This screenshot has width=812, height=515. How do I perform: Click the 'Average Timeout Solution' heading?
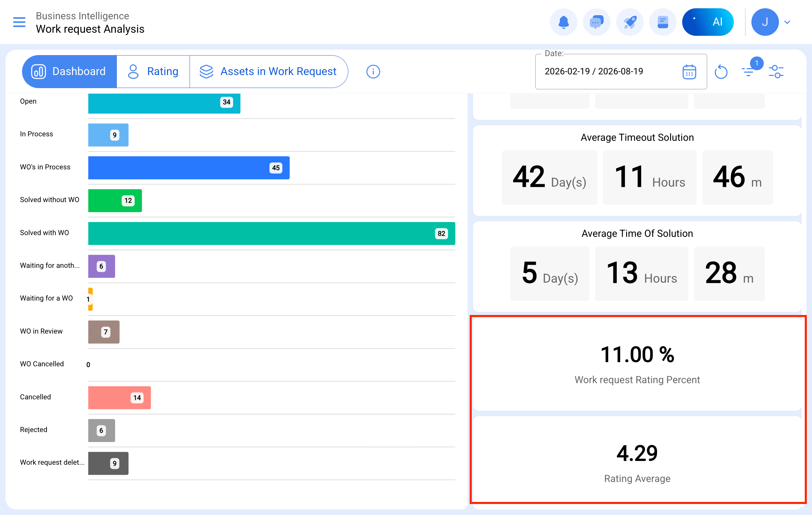click(637, 137)
